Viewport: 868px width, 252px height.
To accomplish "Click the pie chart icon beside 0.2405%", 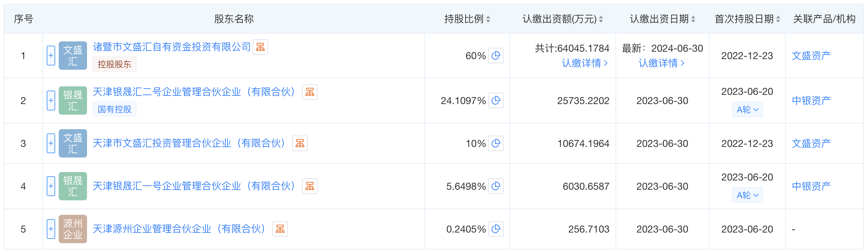I will point(496,229).
